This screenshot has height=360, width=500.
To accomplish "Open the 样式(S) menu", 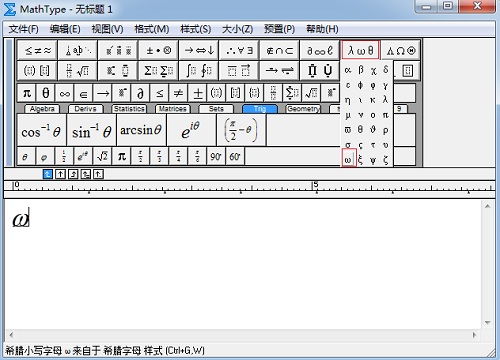I will (195, 29).
